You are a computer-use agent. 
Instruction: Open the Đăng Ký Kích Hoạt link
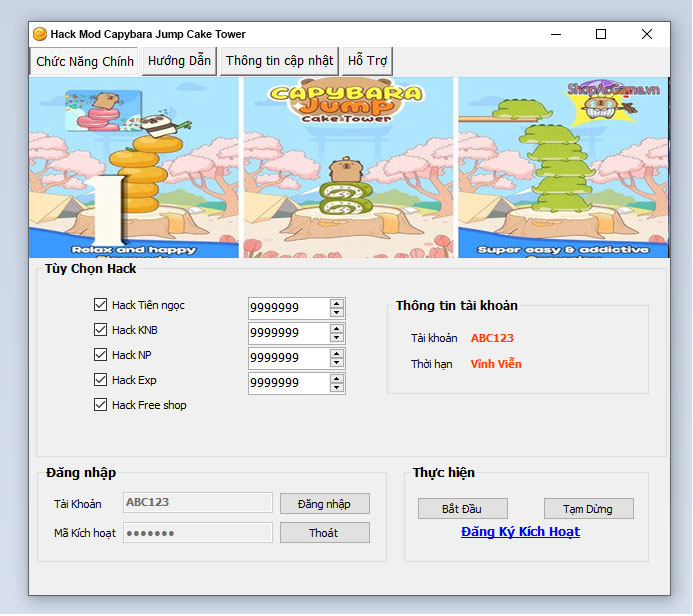pyautogui.click(x=520, y=532)
